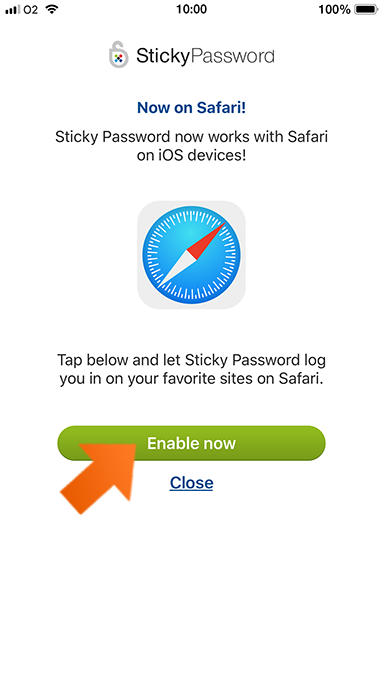Tap the 'on iOS devices!' text line
Screen dimensions: 383x680
pyautogui.click(x=191, y=155)
